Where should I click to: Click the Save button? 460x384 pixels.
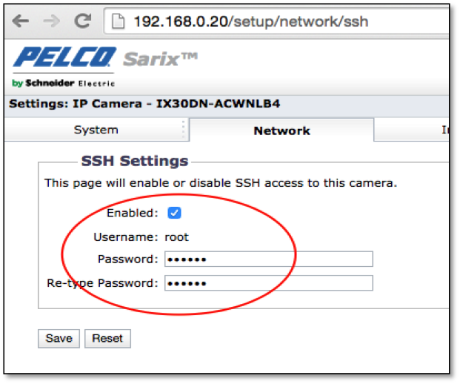(x=59, y=338)
